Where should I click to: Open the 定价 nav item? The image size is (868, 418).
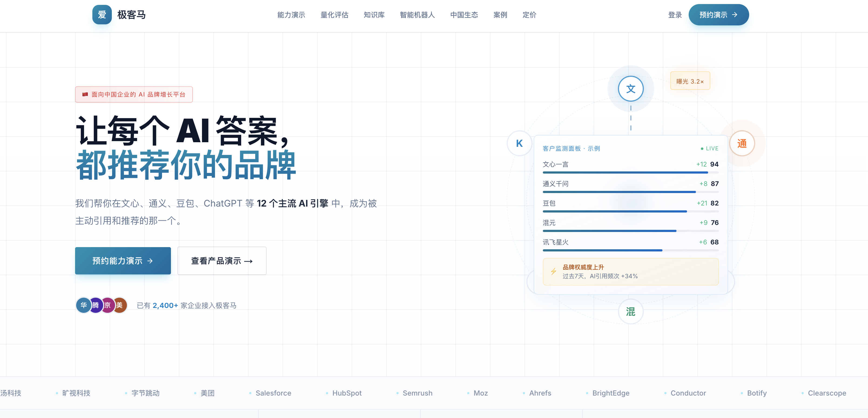(529, 15)
